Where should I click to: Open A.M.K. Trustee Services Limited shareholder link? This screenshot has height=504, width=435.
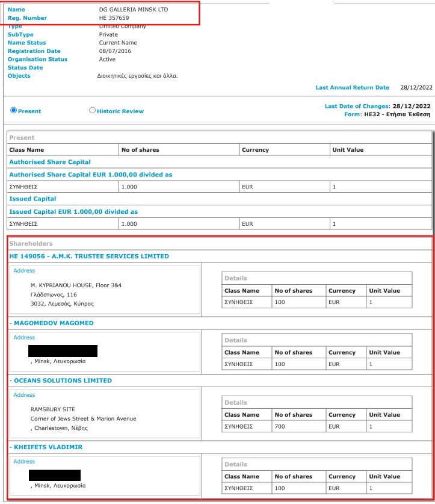(x=89, y=257)
